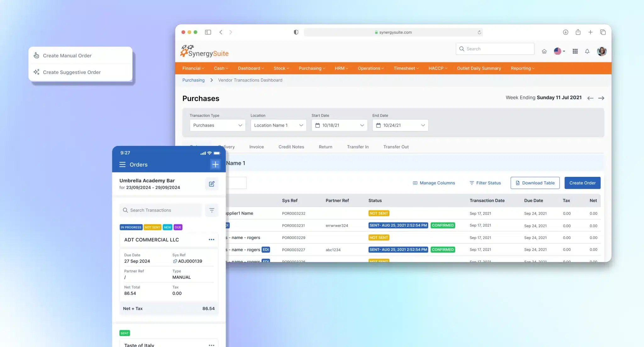Switch to Return tab
Image resolution: width=644 pixels, height=347 pixels.
(x=325, y=147)
